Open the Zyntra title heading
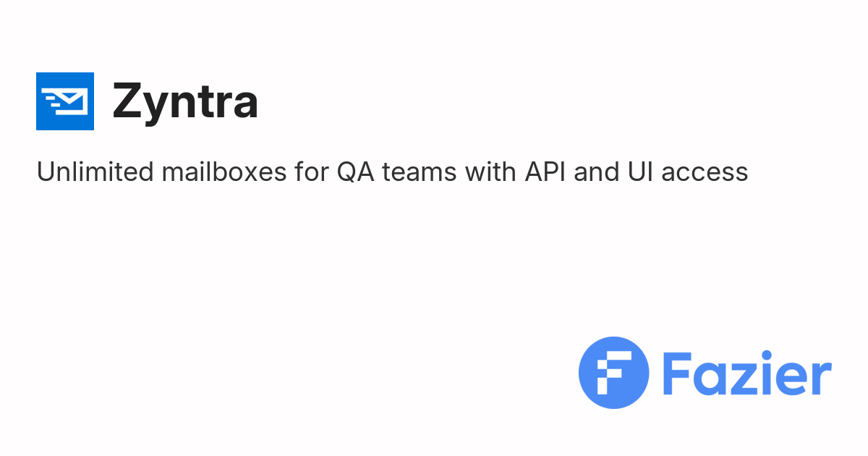This screenshot has height=456, width=868. [x=185, y=101]
